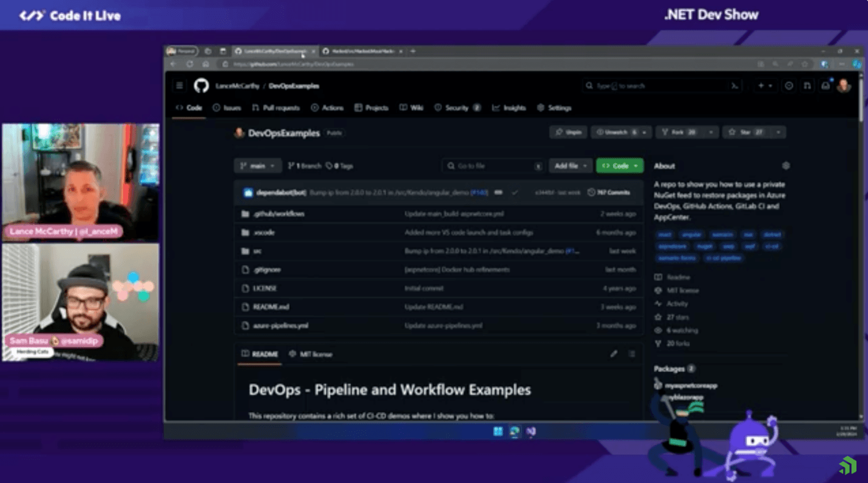
Task: Open the 0 Tags link
Action: pyautogui.click(x=339, y=166)
